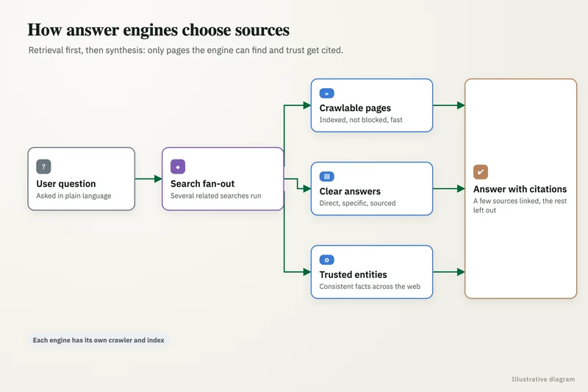Select 'A few sources linked' description text
588x392 pixels.
pyautogui.click(x=520, y=206)
